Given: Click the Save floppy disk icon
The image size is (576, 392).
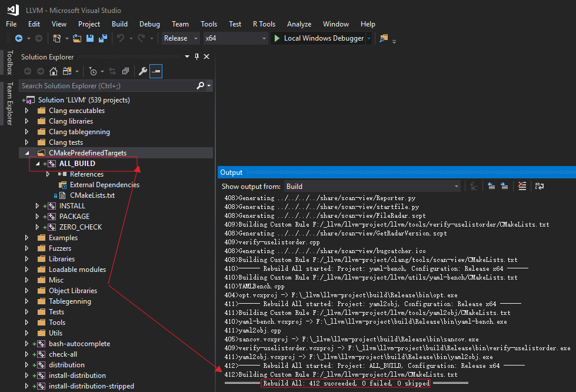Looking at the screenshot, I should [89, 38].
